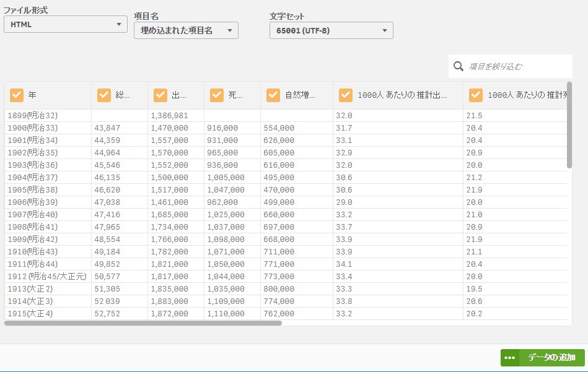Open the ファイル形式 HTML dropdown
588x372 pixels.
click(66, 24)
